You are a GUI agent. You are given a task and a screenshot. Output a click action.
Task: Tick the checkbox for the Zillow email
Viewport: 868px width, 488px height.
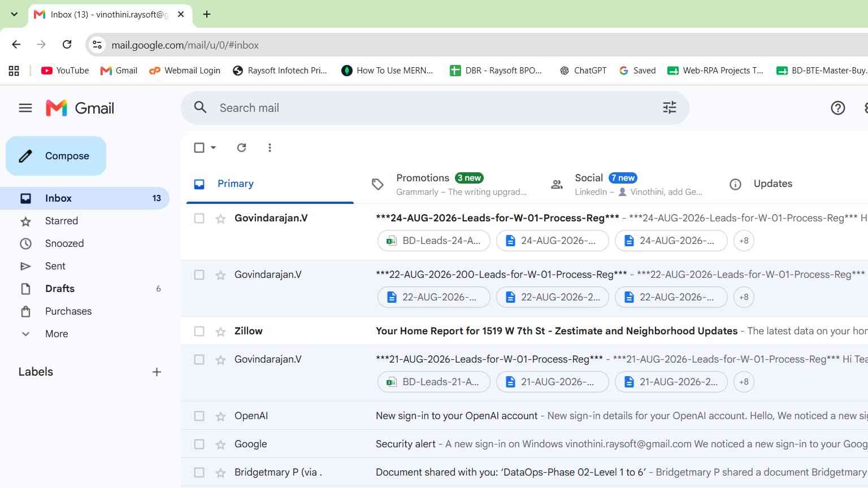click(199, 331)
